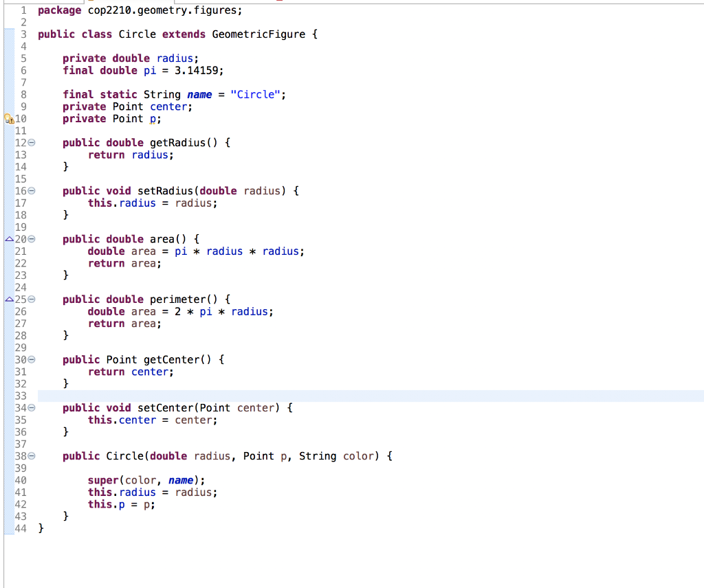Collapse the setCenter method fold control
The image size is (704, 588).
[32, 407]
